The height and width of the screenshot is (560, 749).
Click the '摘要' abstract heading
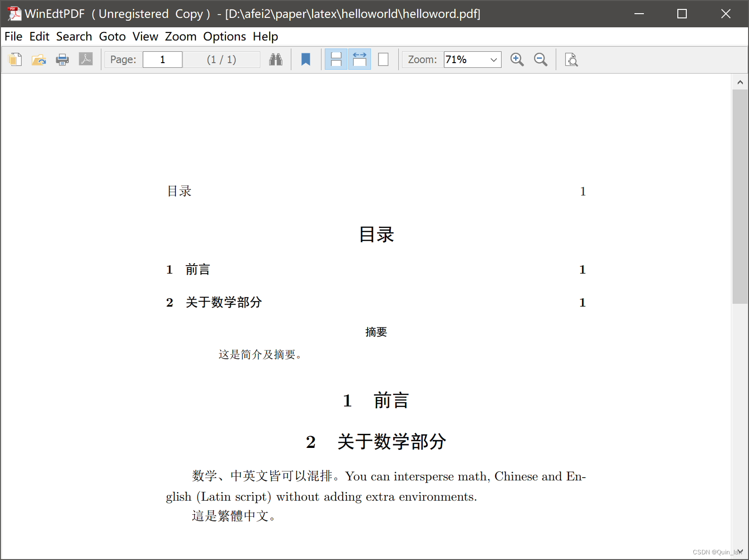pos(376,332)
